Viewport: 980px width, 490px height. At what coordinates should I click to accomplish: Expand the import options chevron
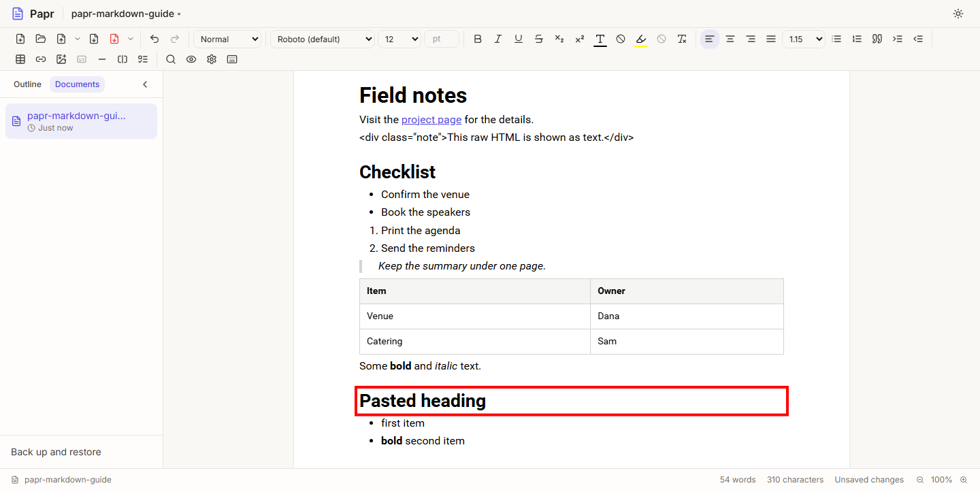[78, 39]
